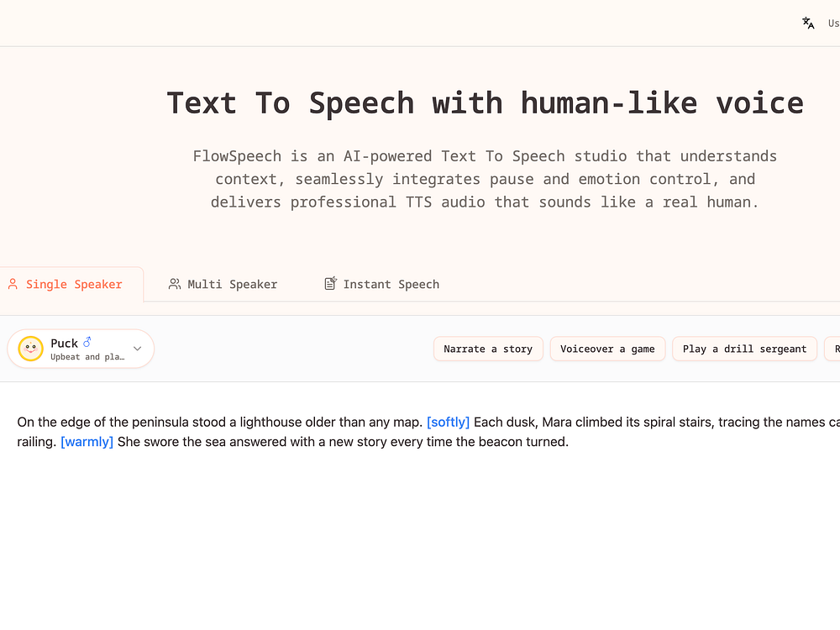Click the male gender symbol next to Puck
The width and height of the screenshot is (840, 630).
pyautogui.click(x=87, y=342)
